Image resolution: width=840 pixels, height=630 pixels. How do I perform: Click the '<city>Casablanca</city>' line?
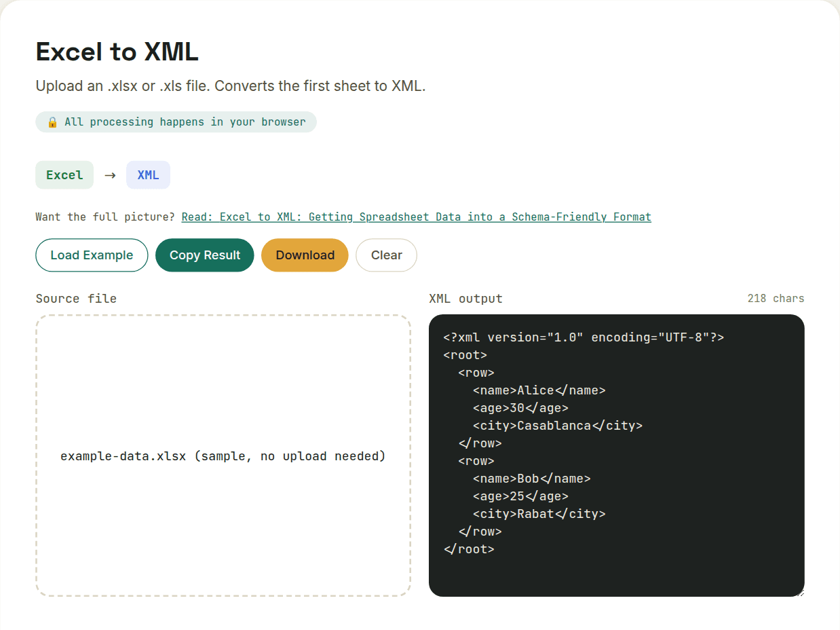(557, 426)
